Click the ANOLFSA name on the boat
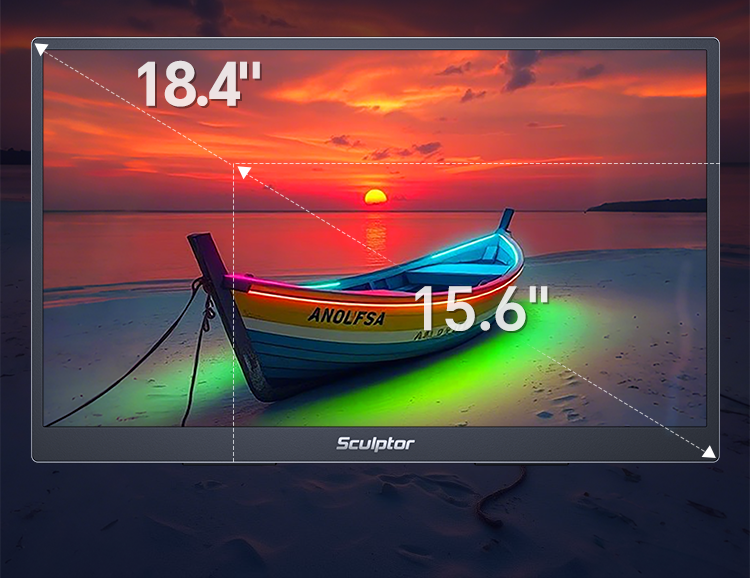Viewport: 750px width, 578px height. 345,316
